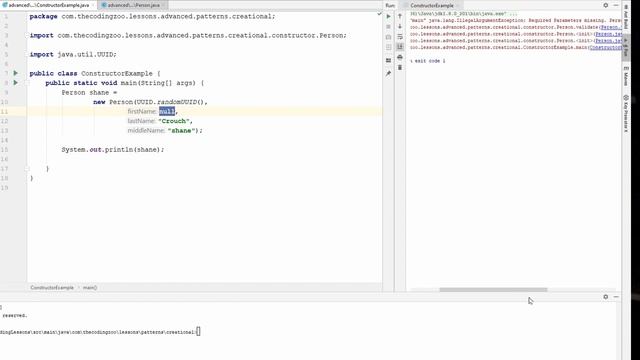Click the terminal command prompt line
The width and height of the screenshot is (640, 360).
click(x=100, y=332)
